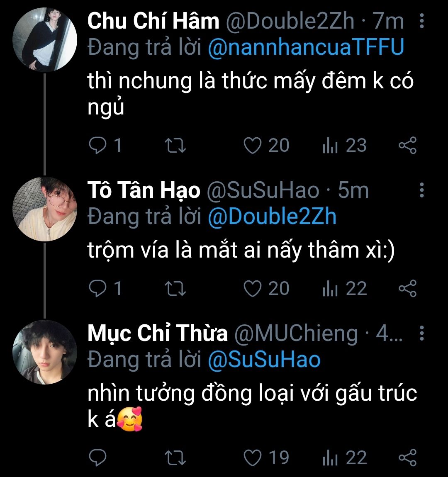
Task: Retweet Chu Chí Hâm's tweet
Action: 175,146
